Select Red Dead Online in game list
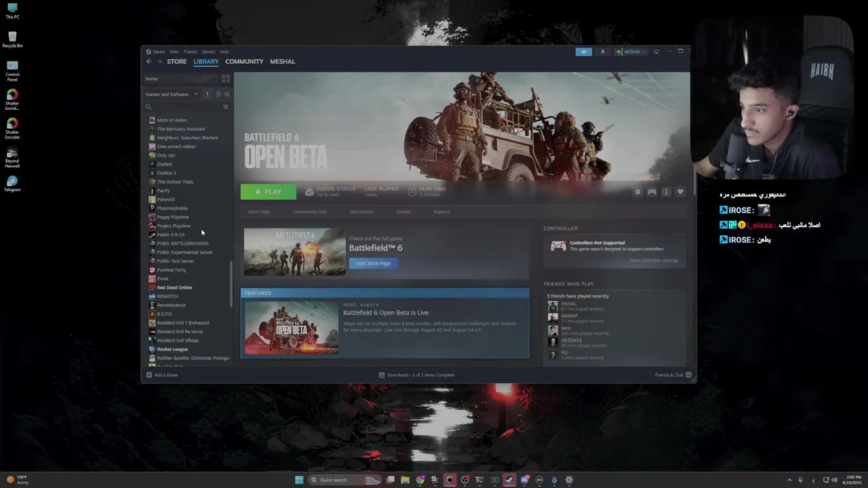868x488 pixels. (x=174, y=287)
